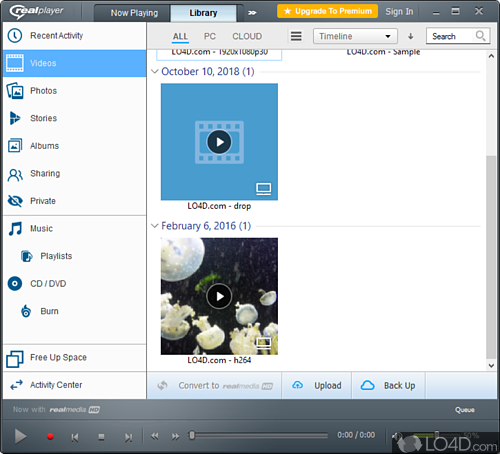Open the CD / DVD disc icon
This screenshot has height=454, width=500.
click(15, 284)
